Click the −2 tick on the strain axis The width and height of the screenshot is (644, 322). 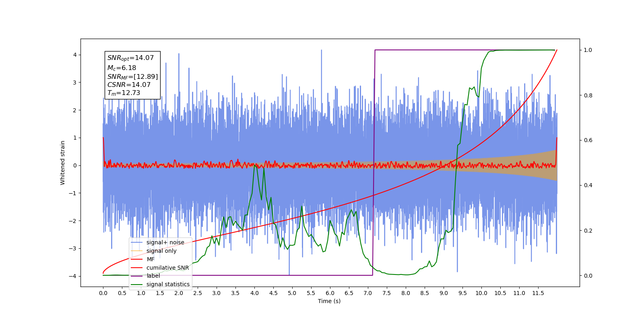click(x=72, y=221)
